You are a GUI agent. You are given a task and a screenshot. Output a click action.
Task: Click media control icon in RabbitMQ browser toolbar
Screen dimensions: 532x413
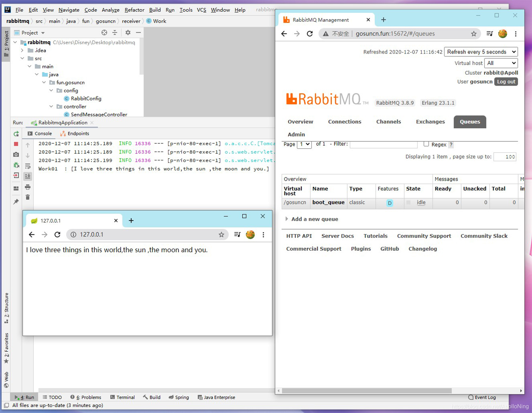tap(489, 33)
